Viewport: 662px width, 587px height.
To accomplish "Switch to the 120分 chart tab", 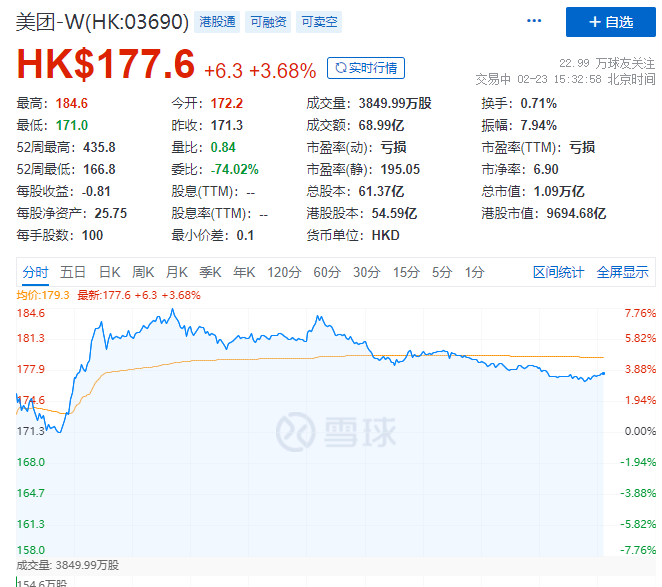I will point(284,272).
